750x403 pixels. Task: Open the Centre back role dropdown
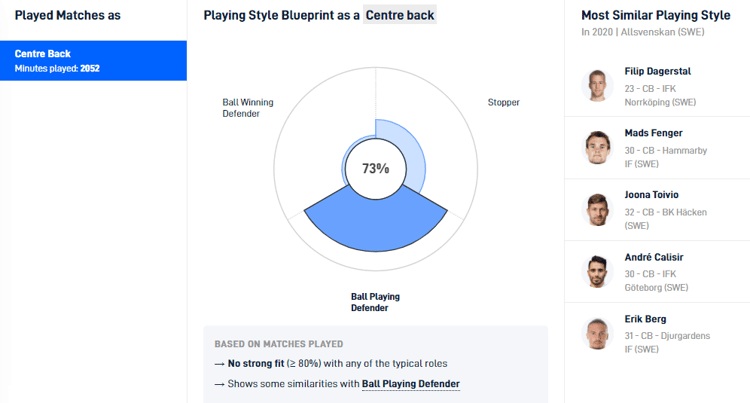[400, 16]
